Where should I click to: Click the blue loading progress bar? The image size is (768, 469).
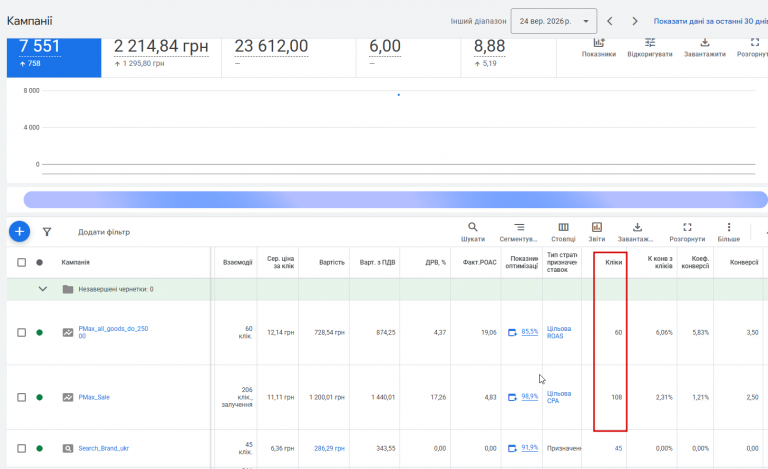395,200
